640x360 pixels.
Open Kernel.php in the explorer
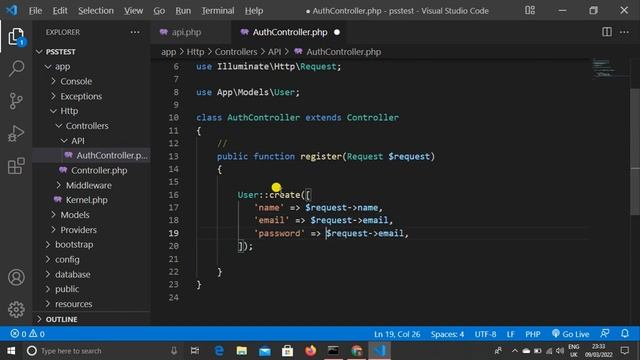tap(86, 200)
